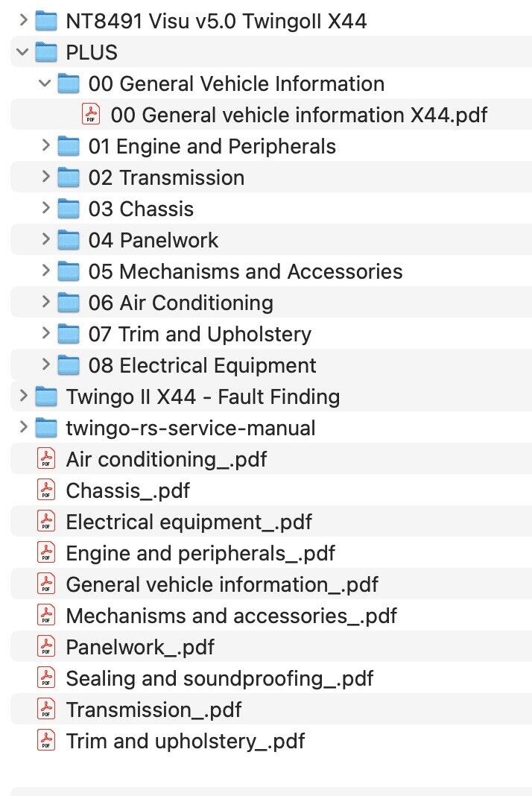Image resolution: width=532 pixels, height=796 pixels.
Task: Click PDF icon of 00 General vehicle information X44.pdf
Action: 91,115
